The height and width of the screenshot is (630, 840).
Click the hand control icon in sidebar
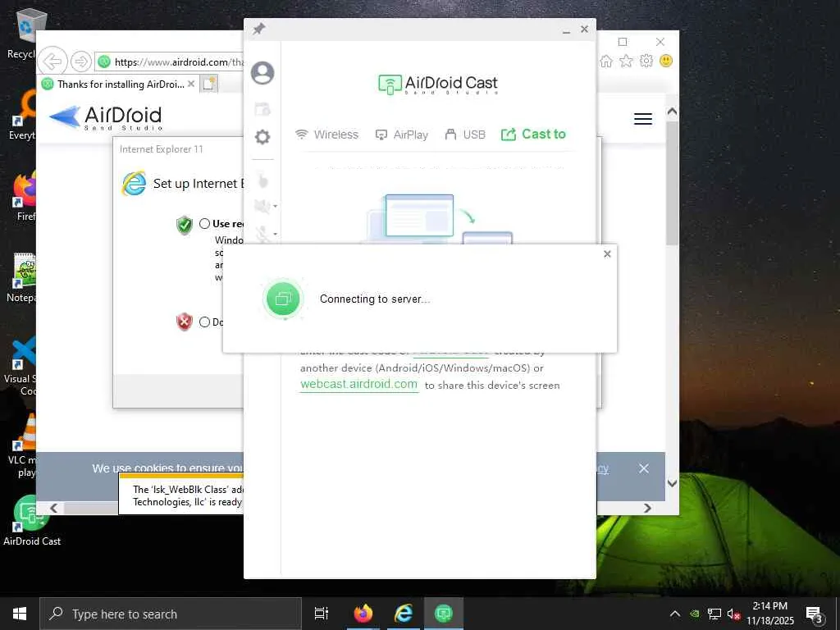pyautogui.click(x=262, y=180)
